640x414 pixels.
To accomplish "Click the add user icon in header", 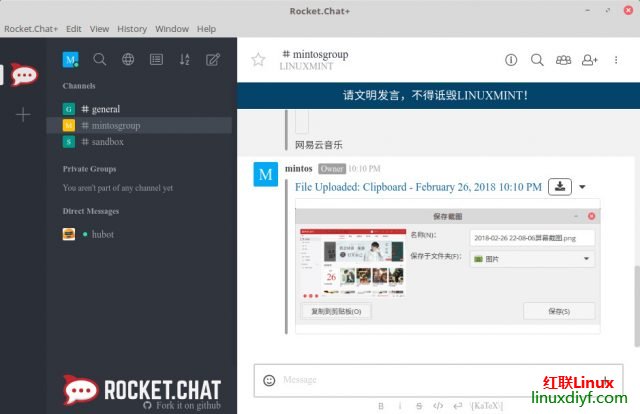I will (589, 60).
